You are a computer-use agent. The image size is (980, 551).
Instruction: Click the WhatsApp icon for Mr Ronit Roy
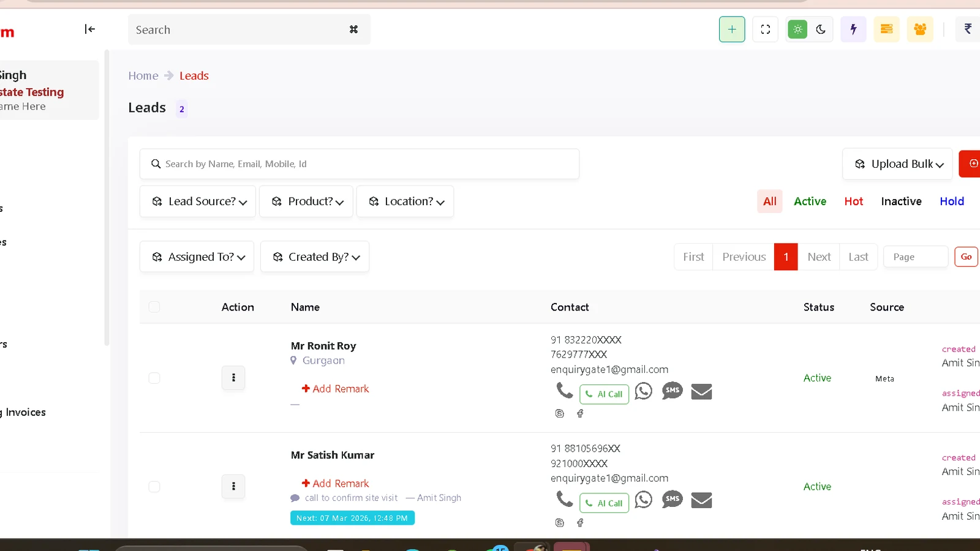tap(643, 391)
